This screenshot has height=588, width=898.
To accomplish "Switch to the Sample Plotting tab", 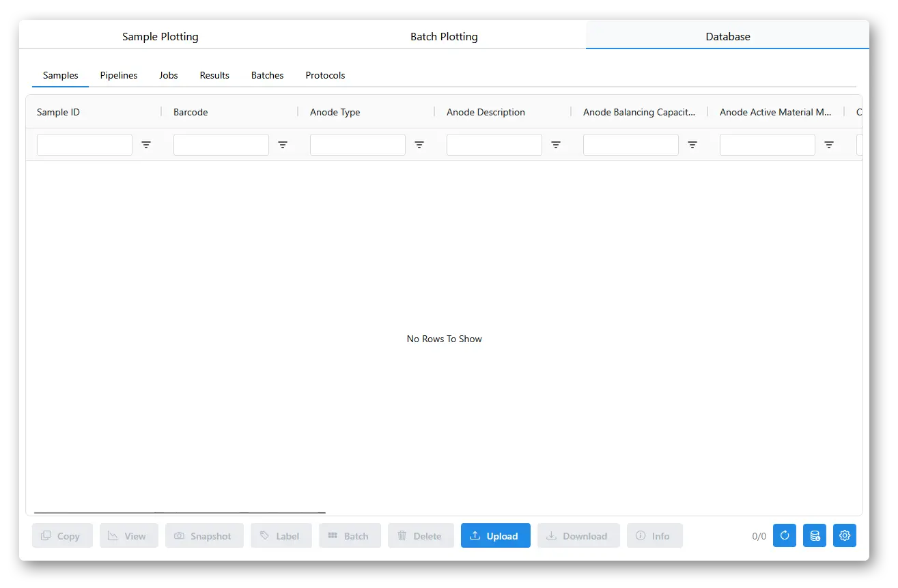I will 160,37.
